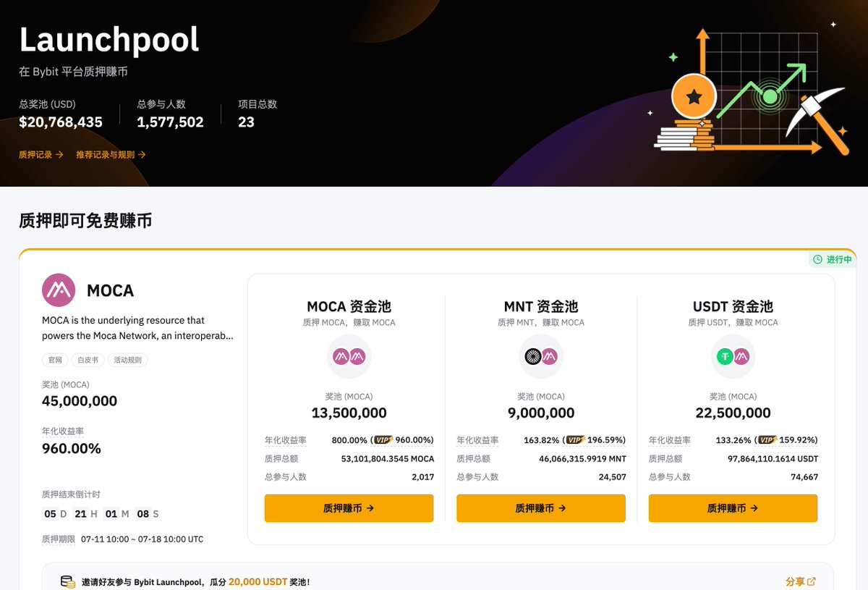Click the dual MOCA coin icon in MOCA 资金池
Viewport: 868px width, 590px height.
tap(349, 355)
